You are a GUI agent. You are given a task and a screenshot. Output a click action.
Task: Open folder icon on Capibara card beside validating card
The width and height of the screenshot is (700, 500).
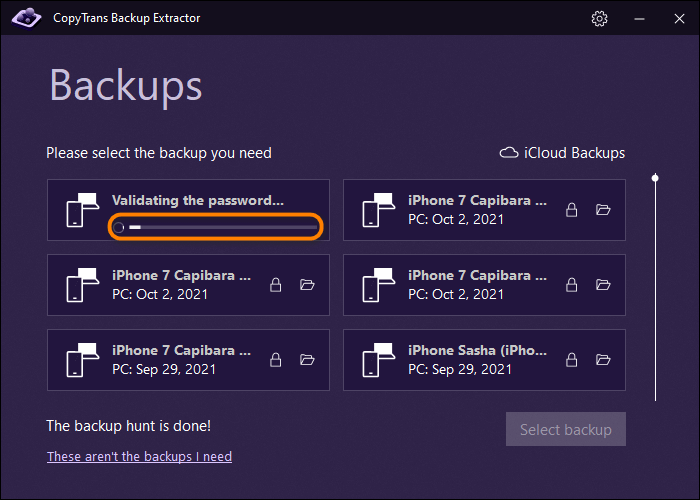pyautogui.click(x=603, y=209)
